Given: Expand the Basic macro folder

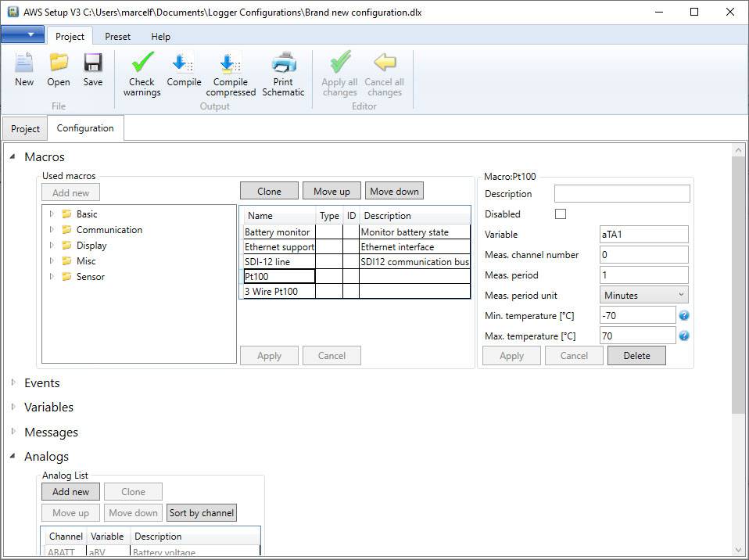Looking at the screenshot, I should (52, 214).
